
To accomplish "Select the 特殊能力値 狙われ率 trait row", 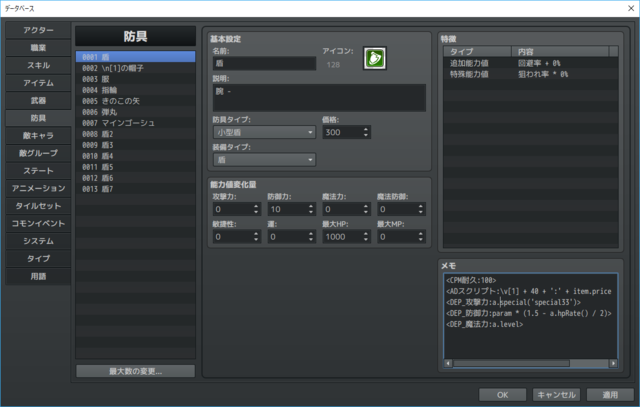I will coord(531,74).
